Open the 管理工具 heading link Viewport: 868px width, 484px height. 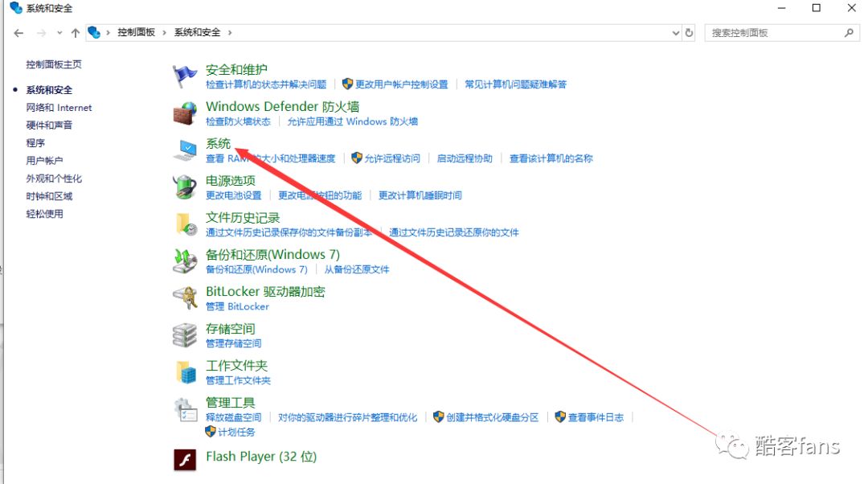pyautogui.click(x=231, y=403)
